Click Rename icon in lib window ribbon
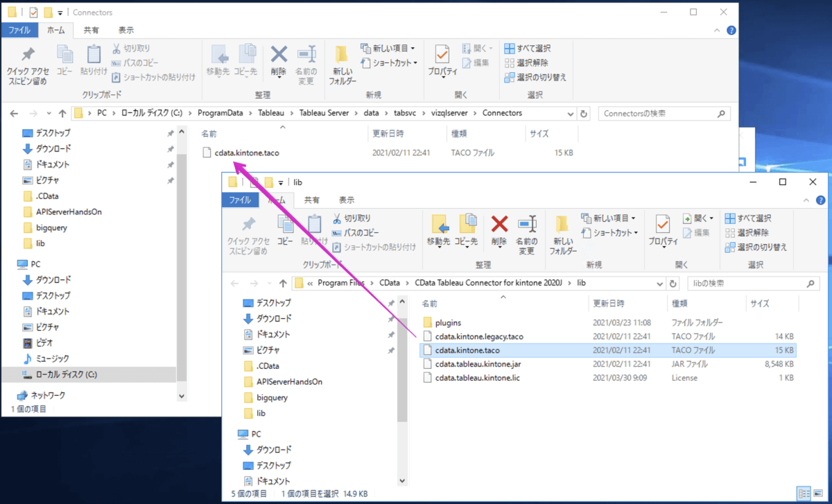The height and width of the screenshot is (504, 832). [x=527, y=235]
